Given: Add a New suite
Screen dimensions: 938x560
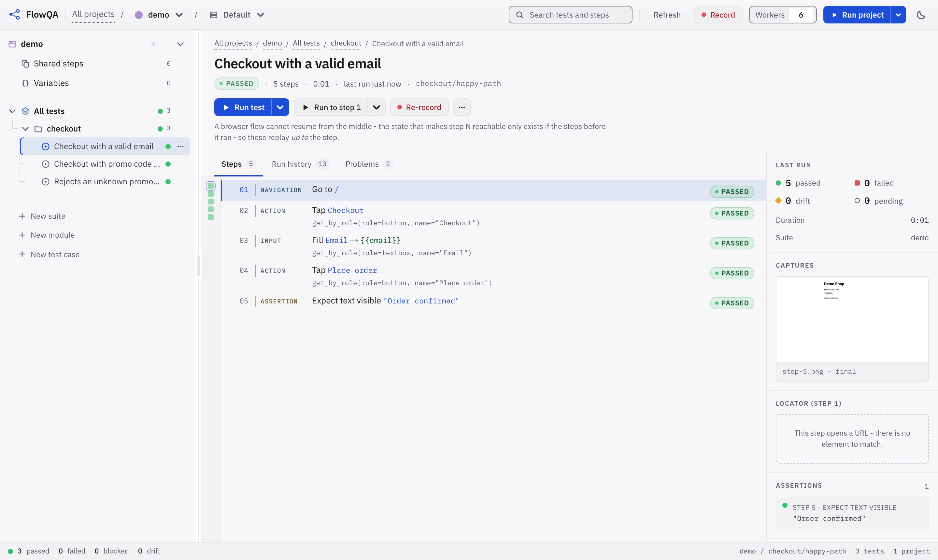Looking at the screenshot, I should point(42,216).
